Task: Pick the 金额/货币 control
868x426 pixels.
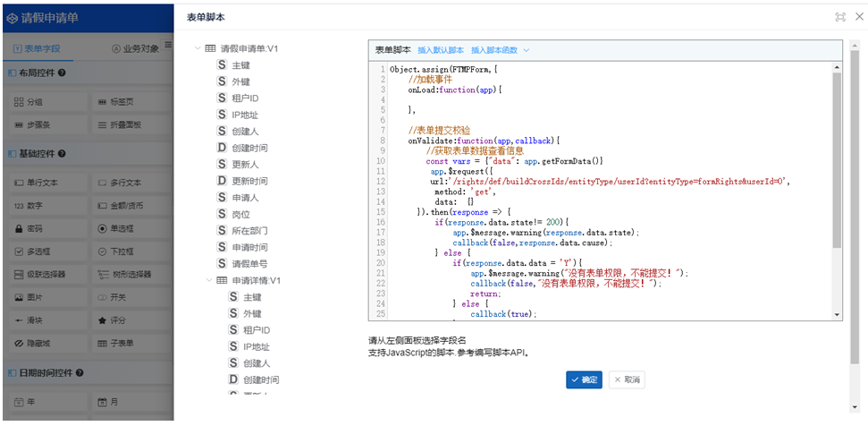Action: click(x=133, y=206)
